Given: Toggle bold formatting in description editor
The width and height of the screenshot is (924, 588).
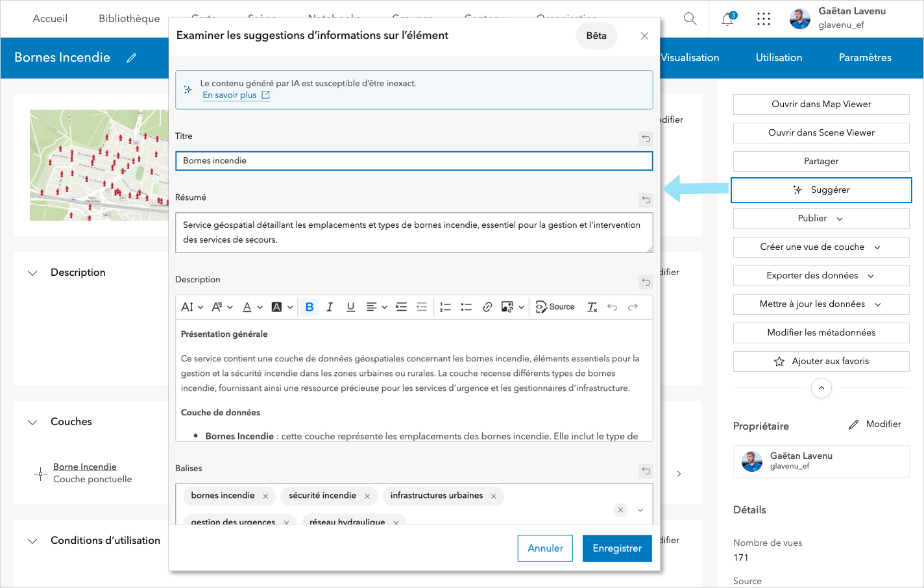Looking at the screenshot, I should [310, 307].
